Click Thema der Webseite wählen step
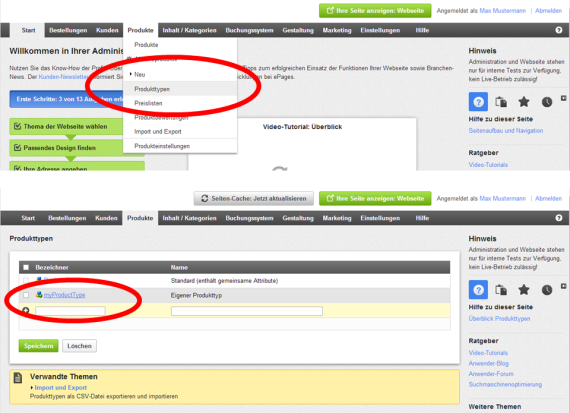The image size is (570, 413). click(69, 127)
